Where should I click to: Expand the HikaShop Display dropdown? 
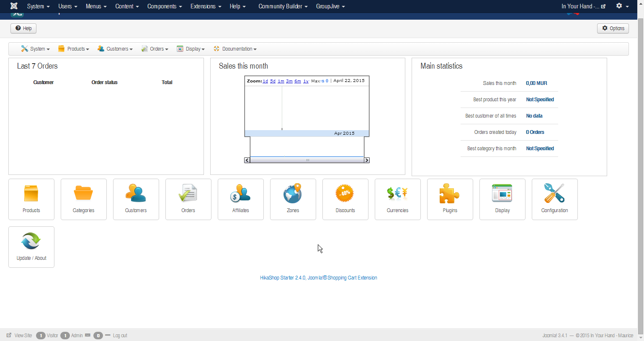(191, 49)
